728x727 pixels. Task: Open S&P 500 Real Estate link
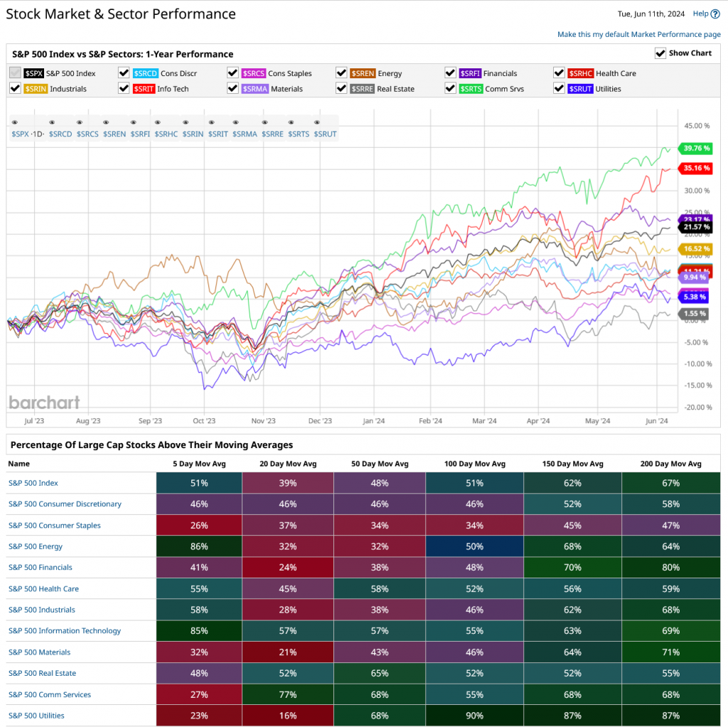click(42, 673)
